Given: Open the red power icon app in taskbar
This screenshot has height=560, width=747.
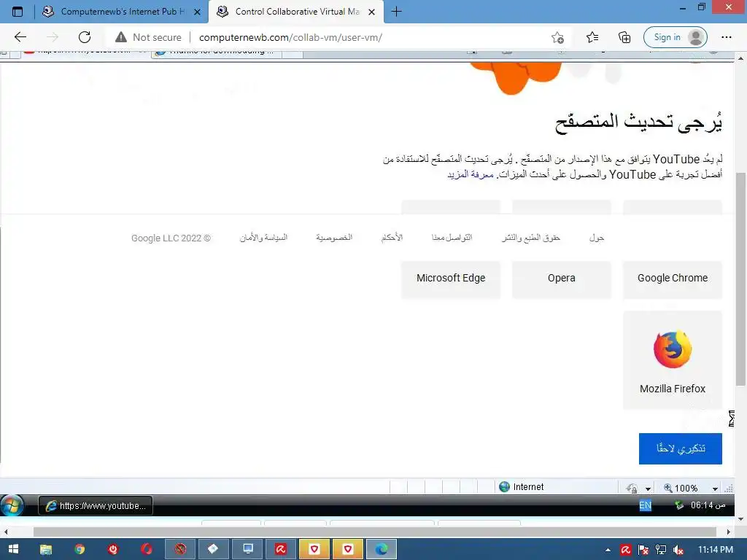Looking at the screenshot, I should (113, 549).
